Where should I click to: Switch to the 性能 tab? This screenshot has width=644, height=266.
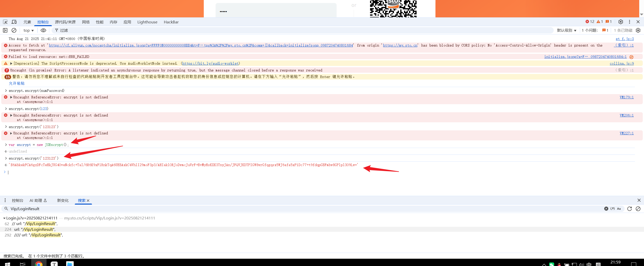(100, 22)
